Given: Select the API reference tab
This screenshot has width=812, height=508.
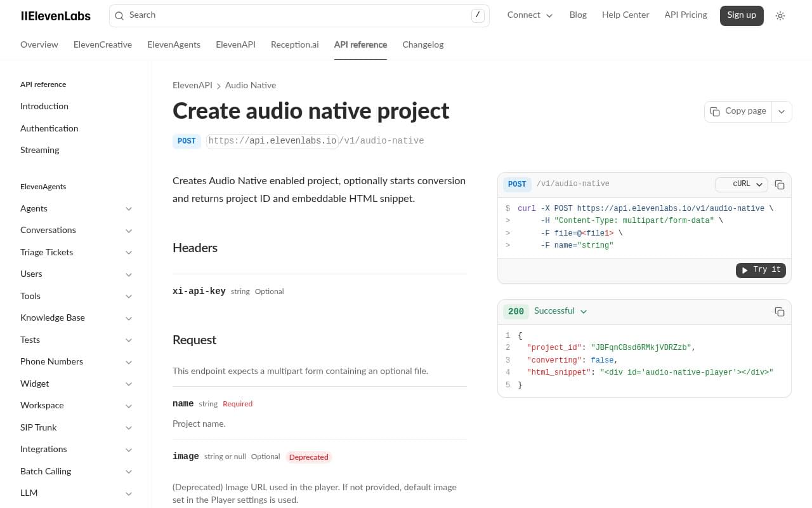Looking at the screenshot, I should coord(360,45).
